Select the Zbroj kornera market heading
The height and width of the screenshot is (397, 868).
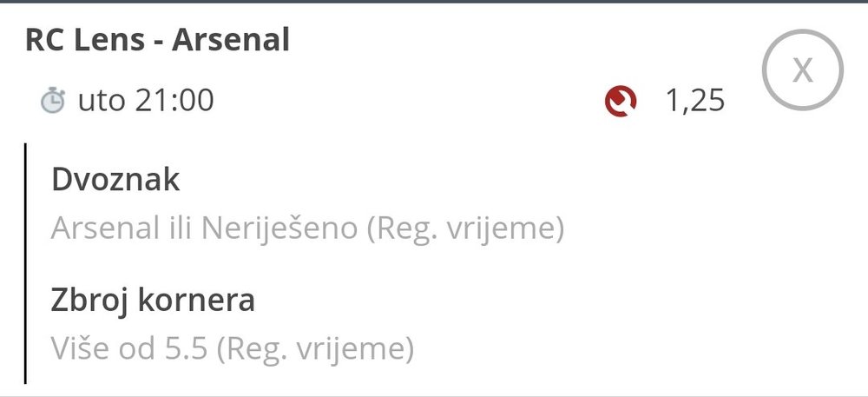[x=153, y=301]
